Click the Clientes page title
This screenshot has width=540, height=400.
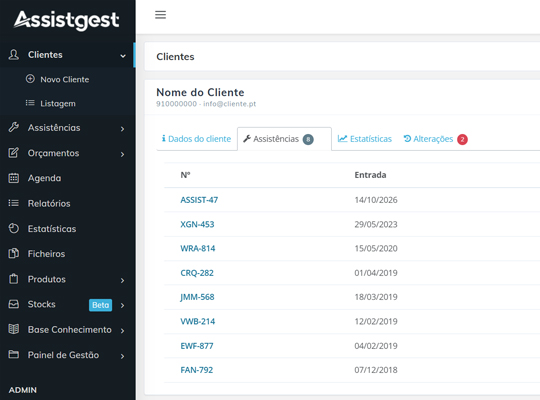[x=175, y=57]
